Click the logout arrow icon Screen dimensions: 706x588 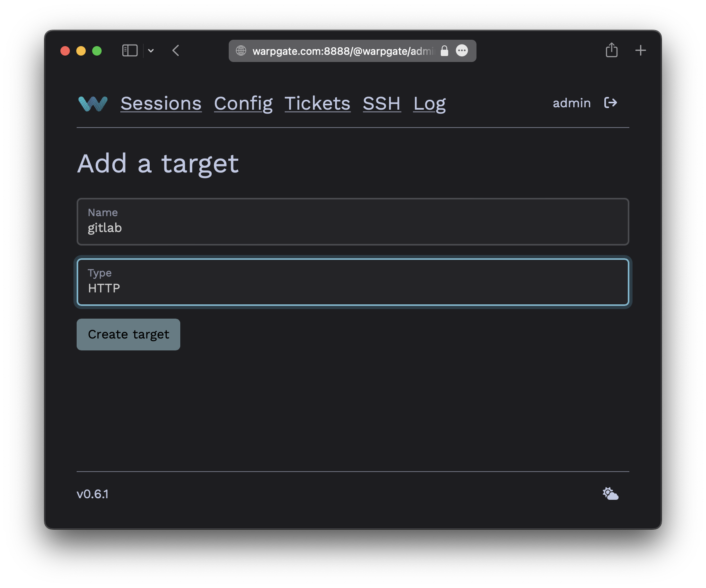(610, 103)
